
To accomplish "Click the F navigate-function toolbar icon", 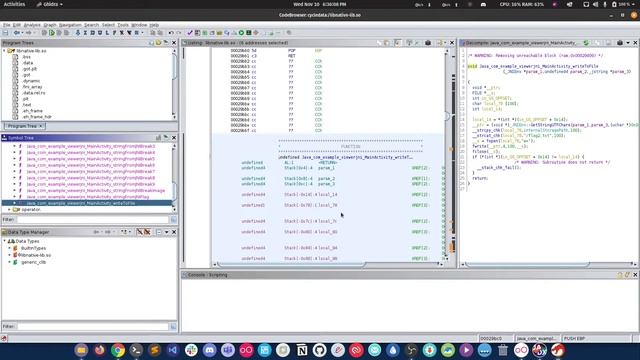I will coord(114,33).
